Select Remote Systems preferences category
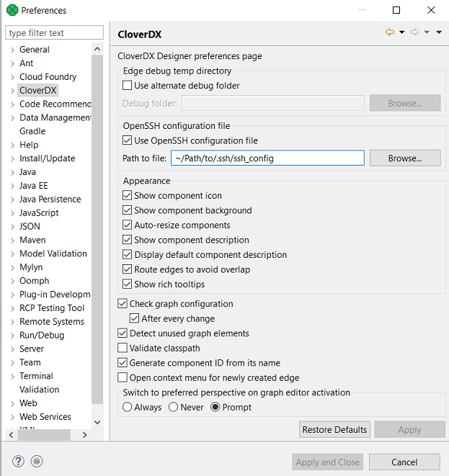 point(52,321)
